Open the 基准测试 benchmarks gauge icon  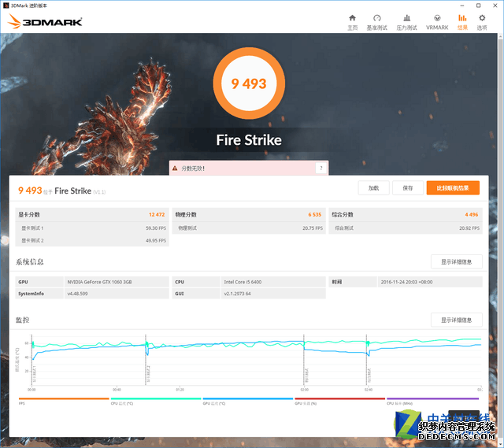click(377, 17)
